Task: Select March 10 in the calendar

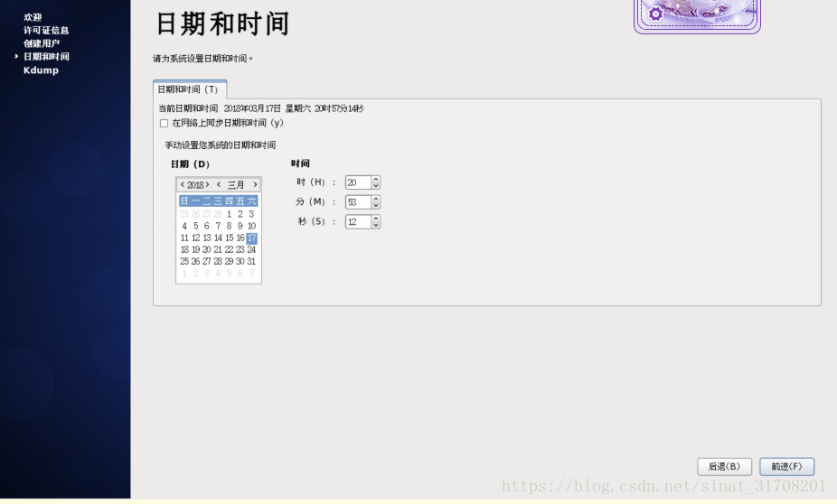Action: 251,226
